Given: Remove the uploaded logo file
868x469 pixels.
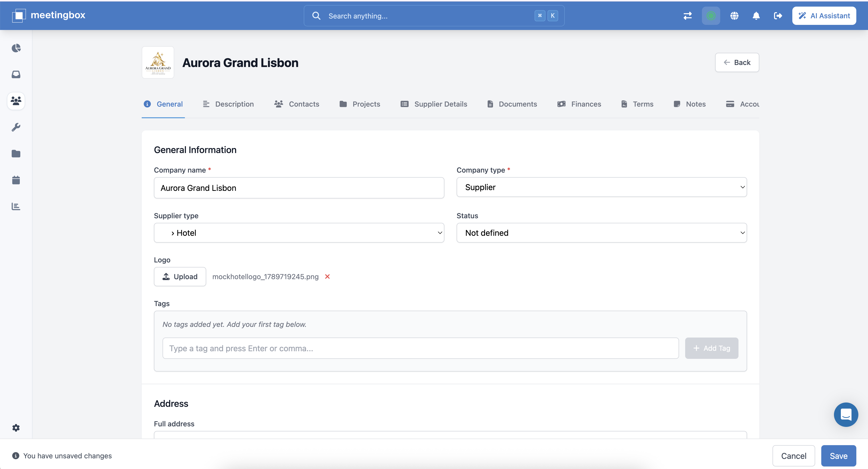Looking at the screenshot, I should click(327, 276).
